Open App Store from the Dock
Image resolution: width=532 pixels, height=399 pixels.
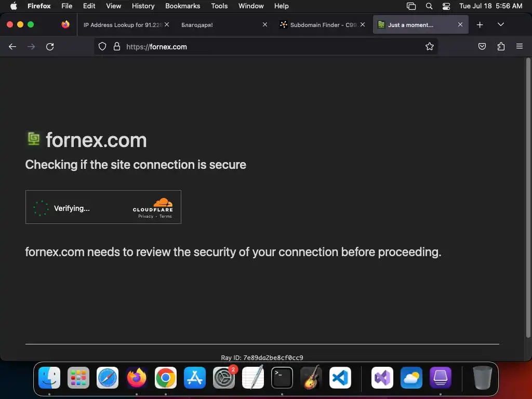pyautogui.click(x=195, y=378)
